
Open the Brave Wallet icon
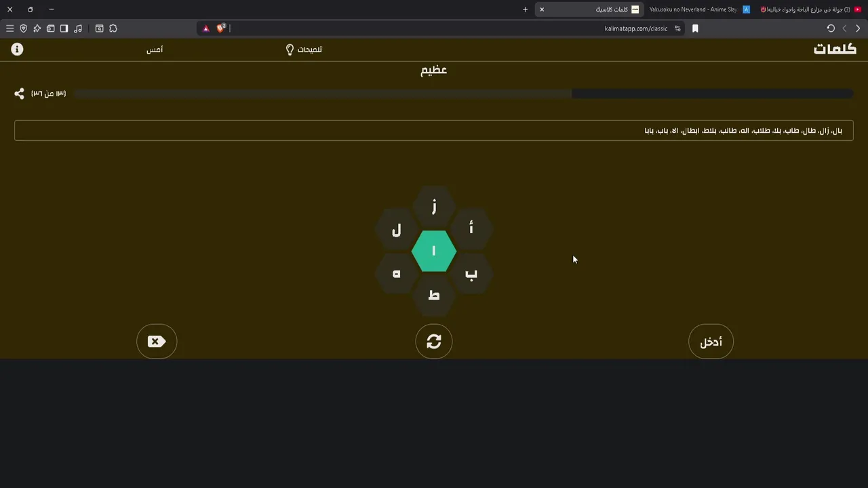click(50, 28)
